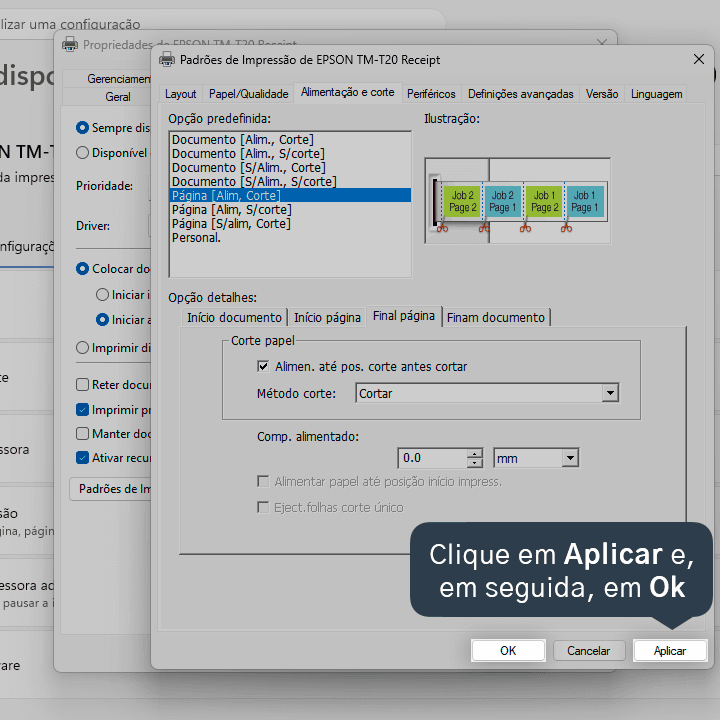Image resolution: width=720 pixels, height=720 pixels.
Task: Open the Versão tab
Action: point(602,94)
